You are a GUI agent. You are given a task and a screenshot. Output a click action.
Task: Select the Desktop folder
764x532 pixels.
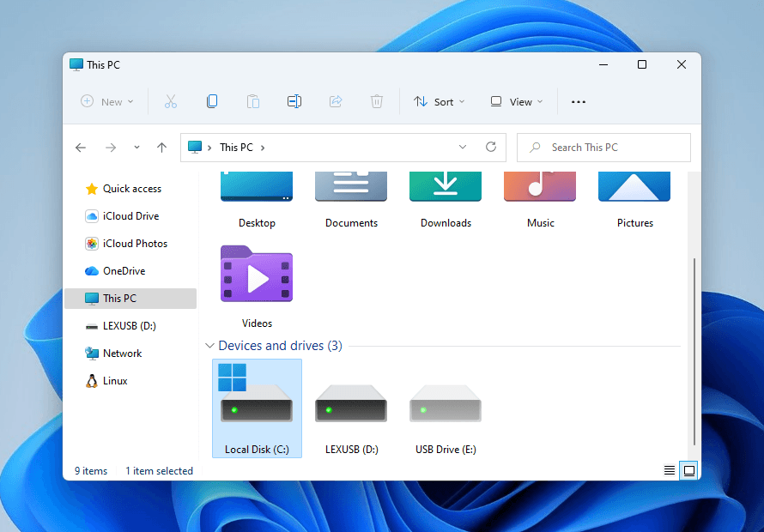coord(257,201)
